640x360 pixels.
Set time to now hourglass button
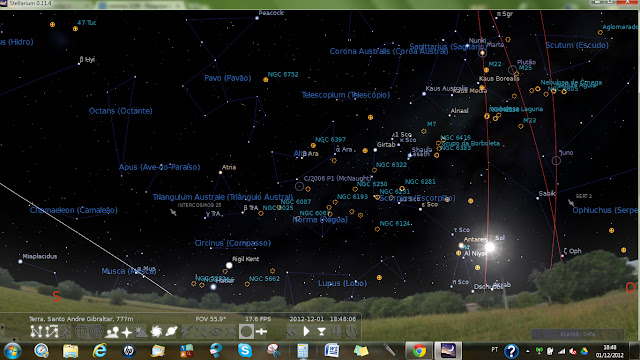[321, 331]
